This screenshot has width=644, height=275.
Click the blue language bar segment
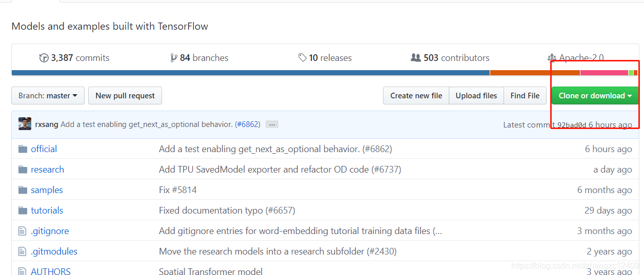(251, 73)
